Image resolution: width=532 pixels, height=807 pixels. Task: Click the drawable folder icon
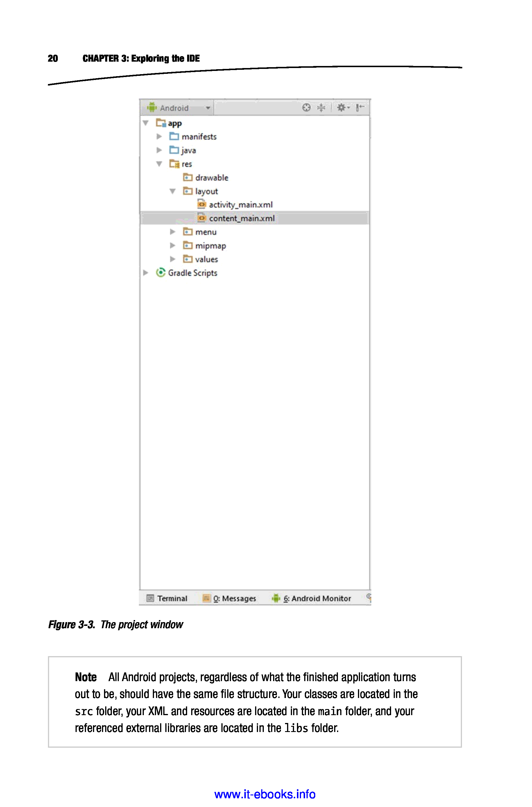(188, 177)
